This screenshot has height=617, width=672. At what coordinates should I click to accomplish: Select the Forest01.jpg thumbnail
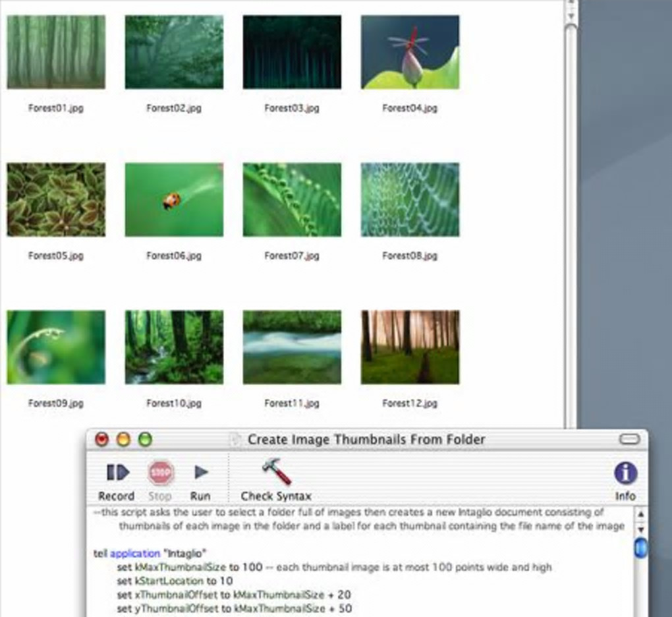pos(56,52)
